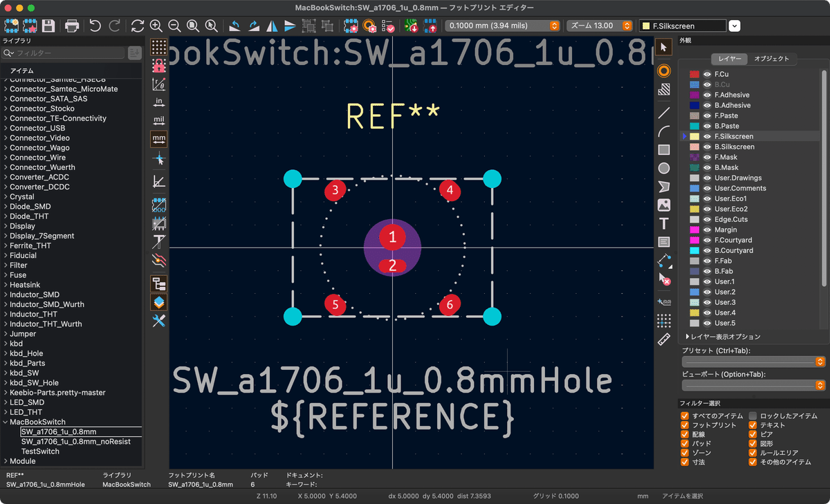Hide the F.Cu layer eye
The width and height of the screenshot is (830, 504).
[708, 74]
